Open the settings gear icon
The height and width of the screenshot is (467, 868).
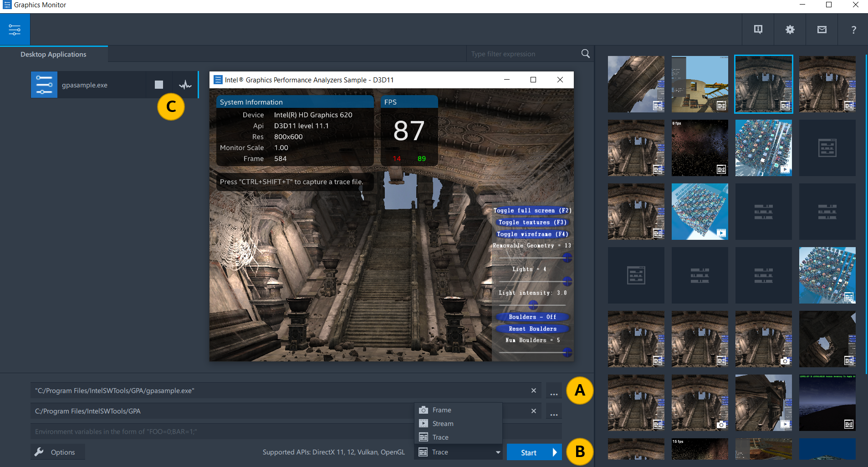790,30
